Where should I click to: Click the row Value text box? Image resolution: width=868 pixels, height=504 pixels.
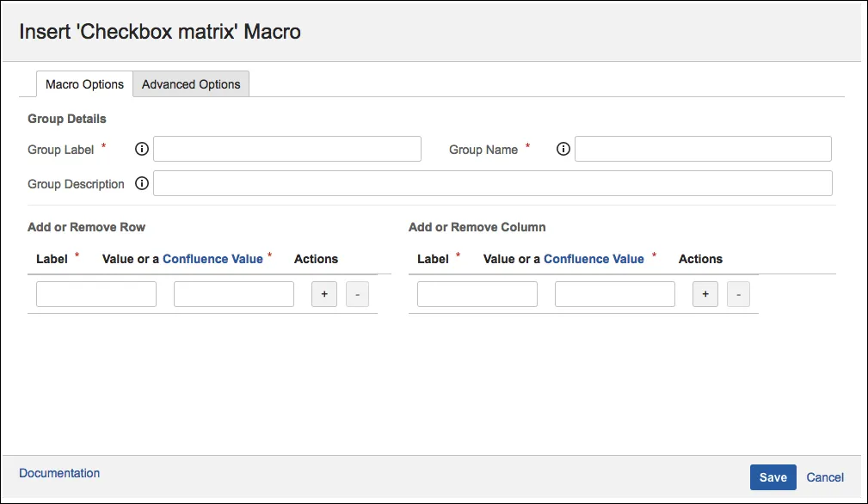[x=234, y=294]
